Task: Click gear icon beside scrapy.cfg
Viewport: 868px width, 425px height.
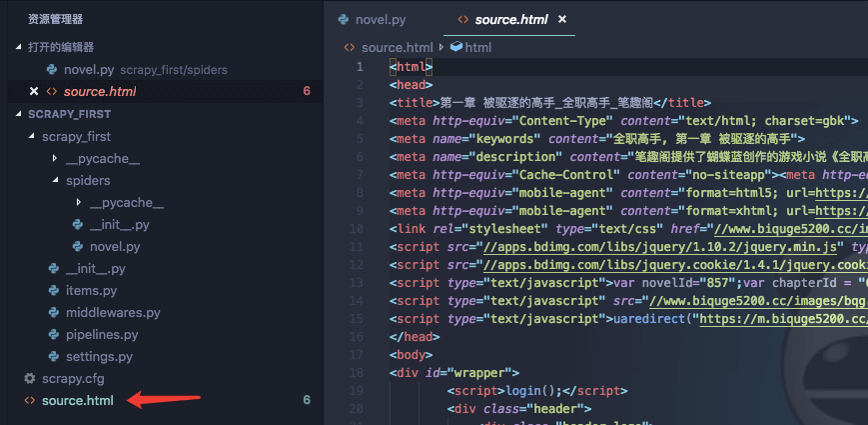Action: 30,378
